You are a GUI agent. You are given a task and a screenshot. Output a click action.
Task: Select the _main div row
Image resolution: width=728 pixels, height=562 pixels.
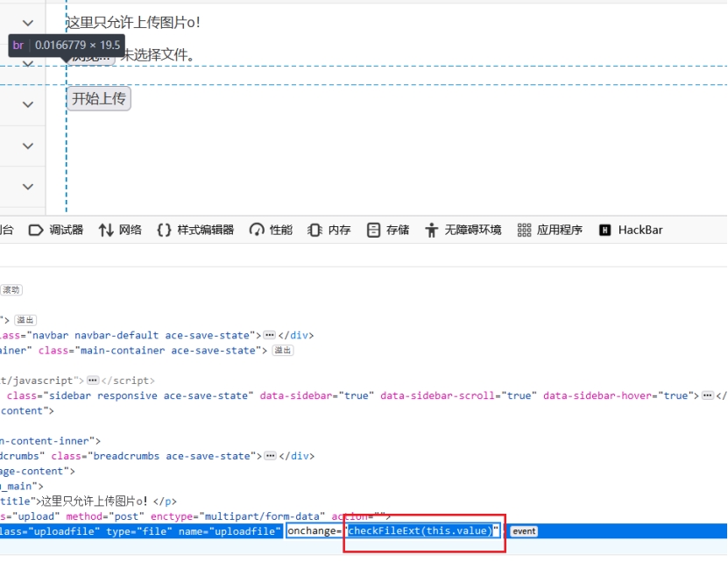(21, 487)
